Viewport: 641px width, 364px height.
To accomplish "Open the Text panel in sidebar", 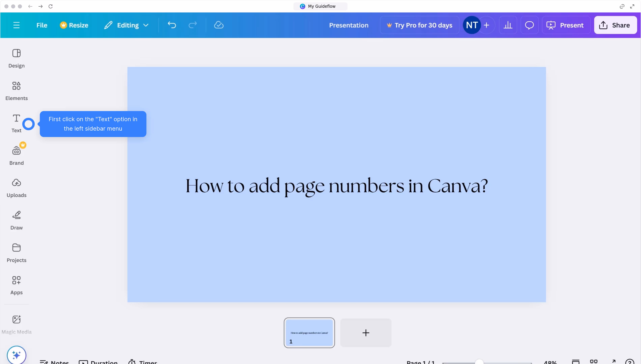I will pos(16,123).
